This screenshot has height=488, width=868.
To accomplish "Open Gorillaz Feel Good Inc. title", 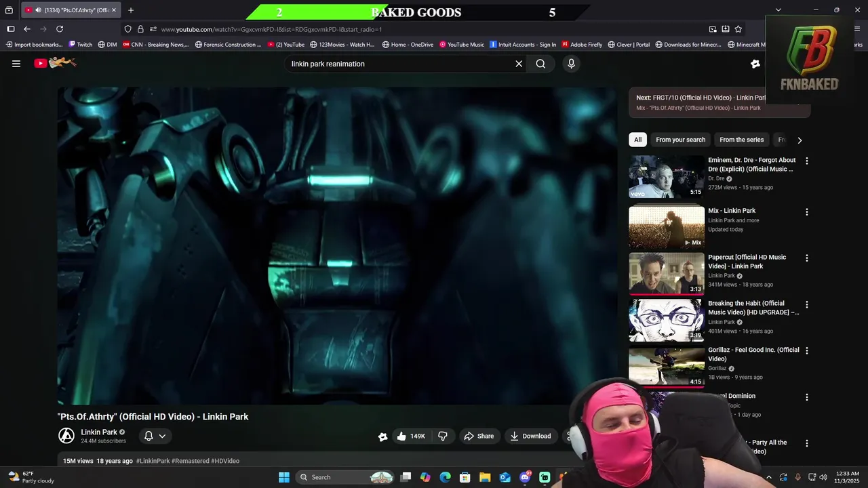I will point(753,354).
